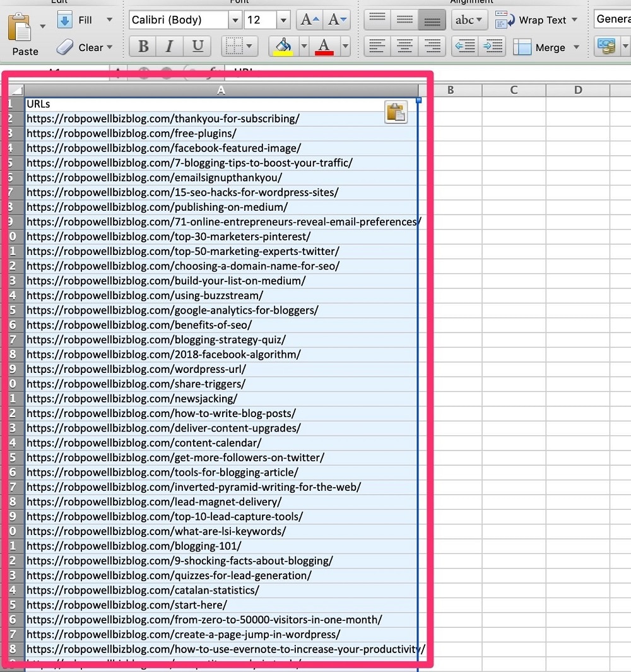Viewport: 631px width, 672px height.
Task: Click the top-30-marketers-pinterest URL cell
Action: point(221,237)
